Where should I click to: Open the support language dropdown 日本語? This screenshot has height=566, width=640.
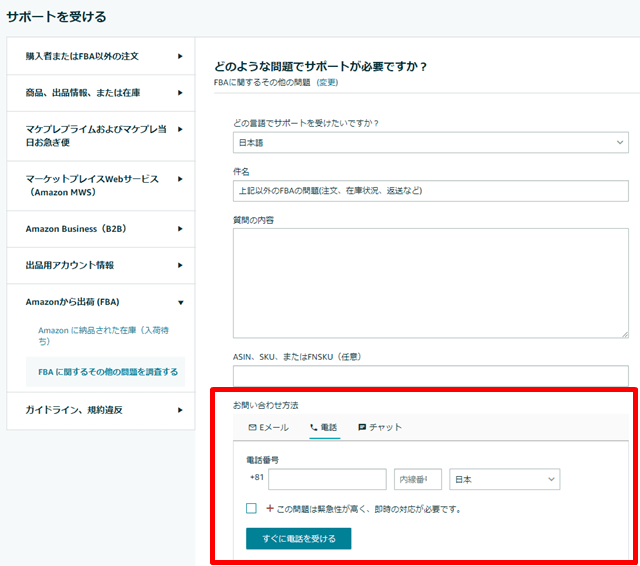tap(430, 143)
